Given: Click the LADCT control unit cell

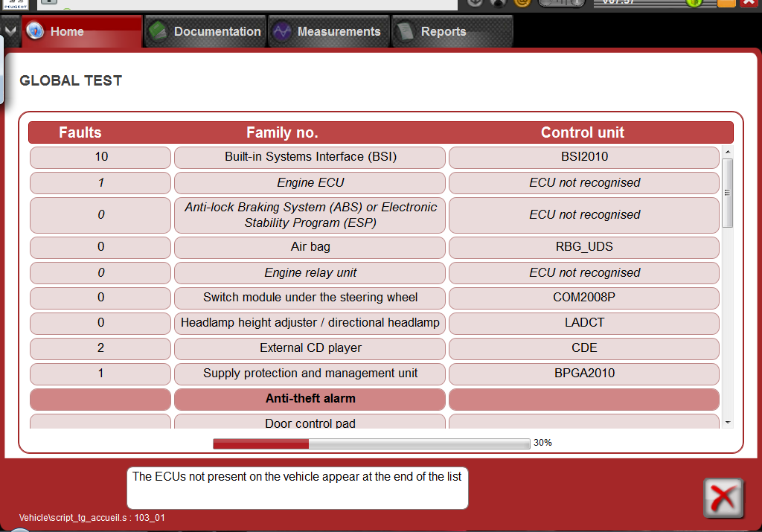Looking at the screenshot, I should (584, 323).
